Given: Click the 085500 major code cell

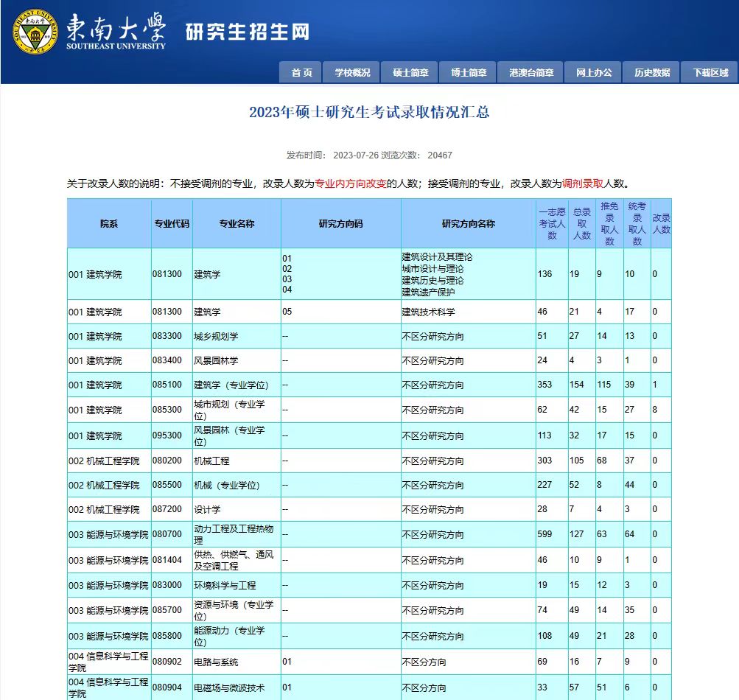Looking at the screenshot, I should [x=167, y=486].
